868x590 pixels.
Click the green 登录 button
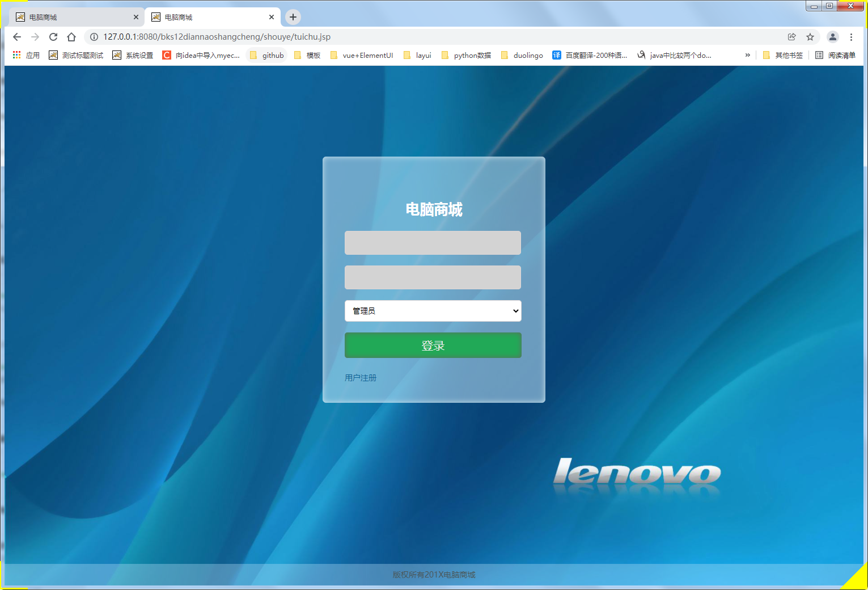click(x=433, y=345)
